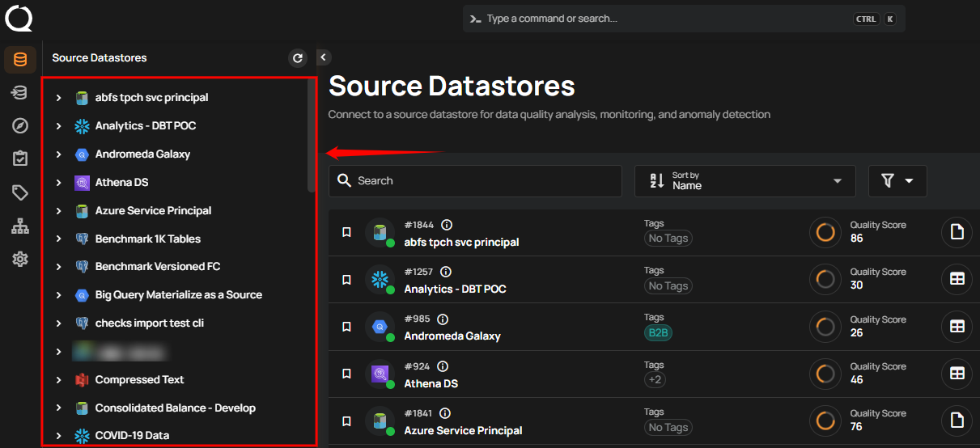Screen dimensions: 980x448
Task: Expand Analytics - DBT POC tree node
Action: 58,126
